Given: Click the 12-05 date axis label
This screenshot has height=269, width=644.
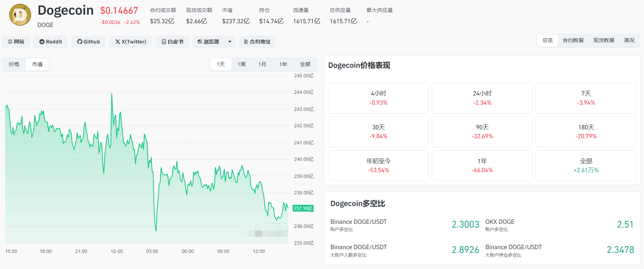Looking at the screenshot, I should pyautogui.click(x=117, y=251).
